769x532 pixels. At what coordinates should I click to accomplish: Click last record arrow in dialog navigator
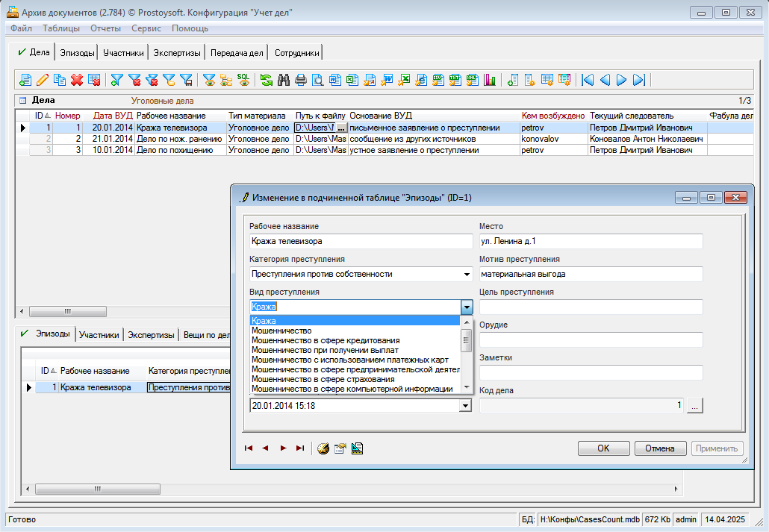pyautogui.click(x=300, y=448)
